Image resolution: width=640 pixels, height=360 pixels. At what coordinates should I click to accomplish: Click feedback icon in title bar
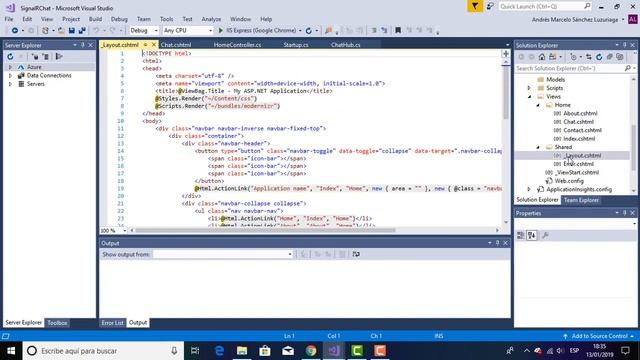pyautogui.click(x=490, y=7)
